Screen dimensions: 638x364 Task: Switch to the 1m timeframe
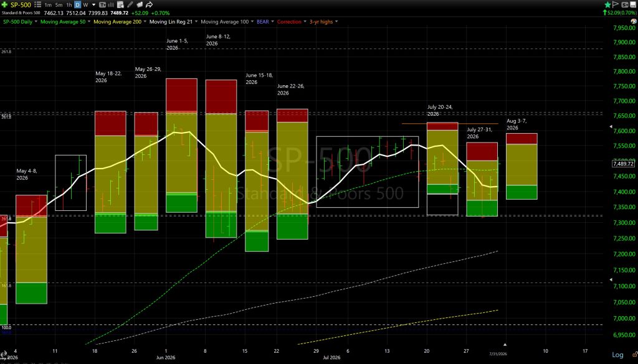pos(48,5)
